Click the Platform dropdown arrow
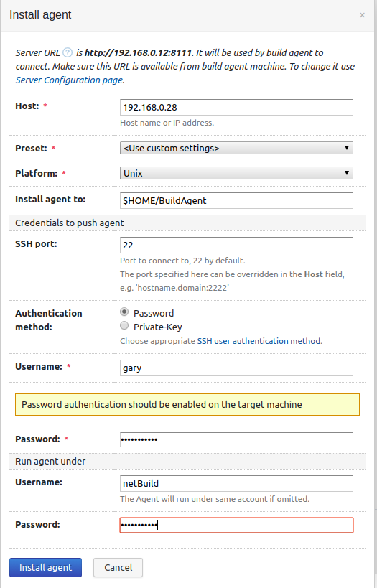The image size is (377, 588). 347,173
